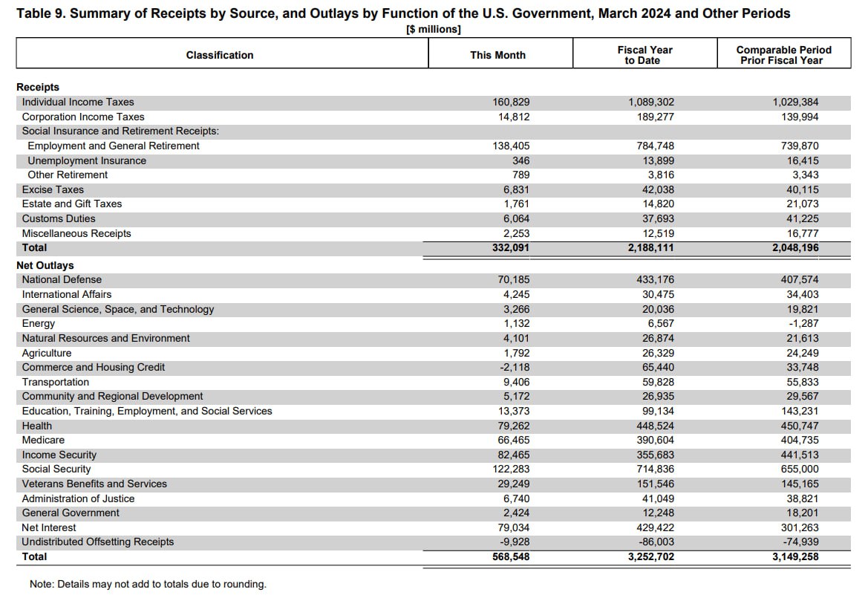Select the Unemployment Insurance row label
This screenshot has width=868, height=598.
pyautogui.click(x=87, y=160)
